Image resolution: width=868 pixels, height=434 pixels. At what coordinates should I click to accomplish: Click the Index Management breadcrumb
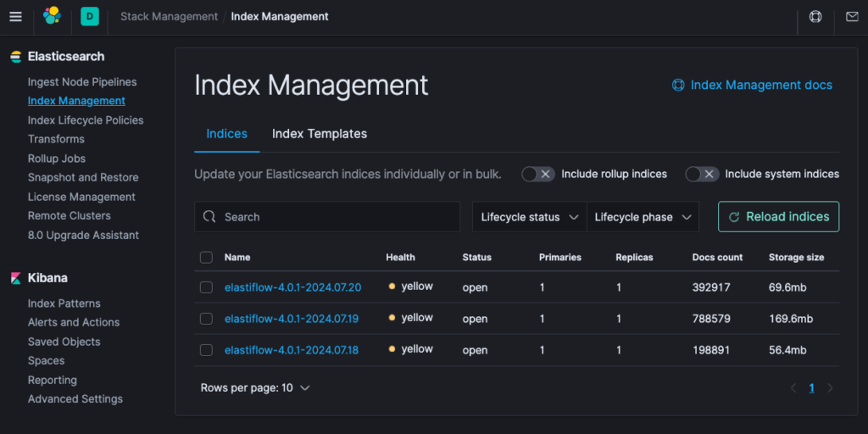(280, 17)
